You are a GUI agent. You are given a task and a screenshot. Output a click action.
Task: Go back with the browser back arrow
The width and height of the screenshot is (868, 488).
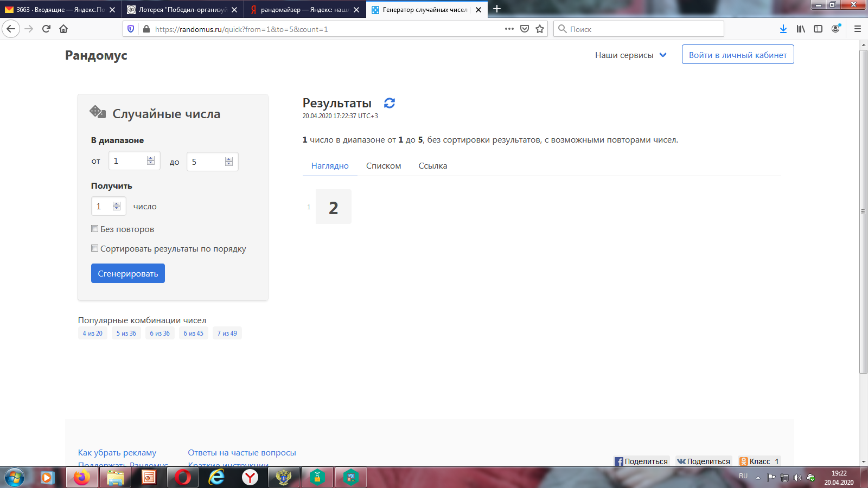[11, 29]
